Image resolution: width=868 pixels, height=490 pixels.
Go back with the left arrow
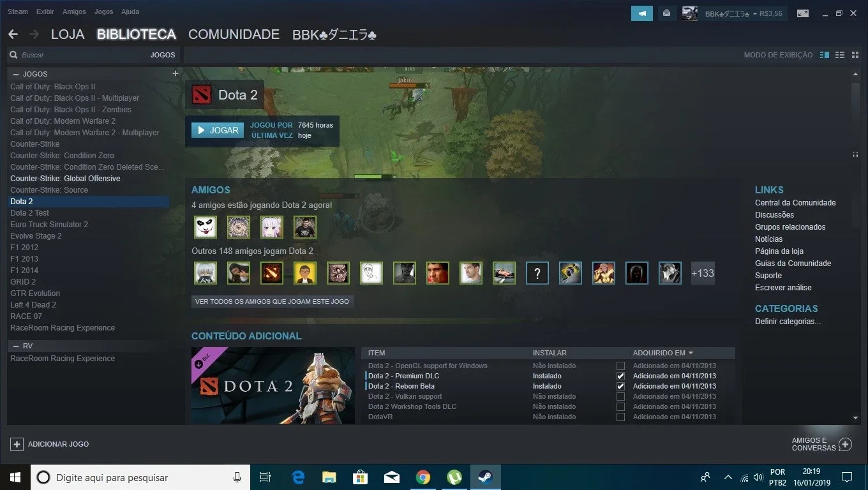13,34
